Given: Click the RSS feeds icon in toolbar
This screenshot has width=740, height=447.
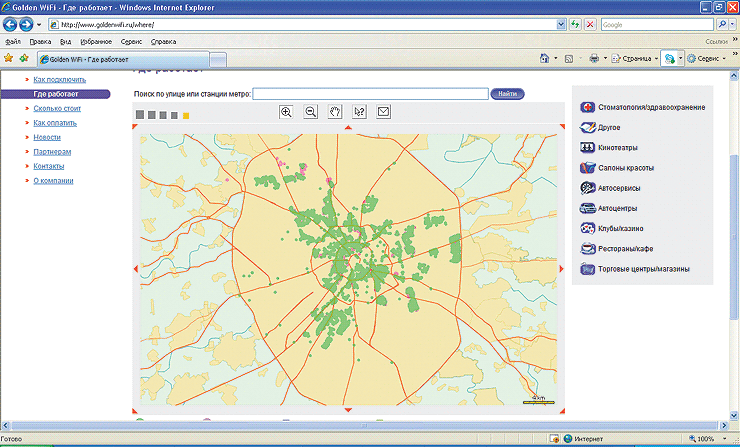Looking at the screenshot, I should point(569,59).
